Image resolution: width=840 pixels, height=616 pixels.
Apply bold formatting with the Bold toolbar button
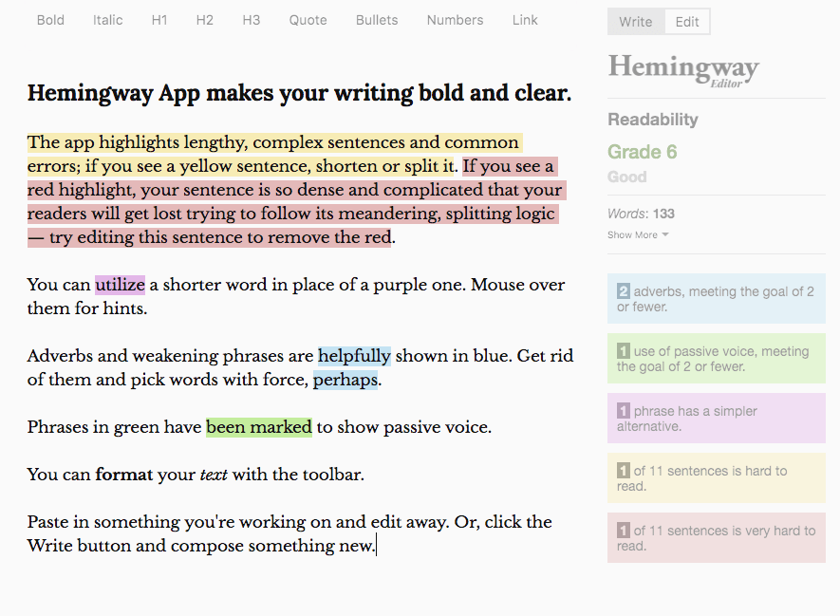click(x=50, y=20)
